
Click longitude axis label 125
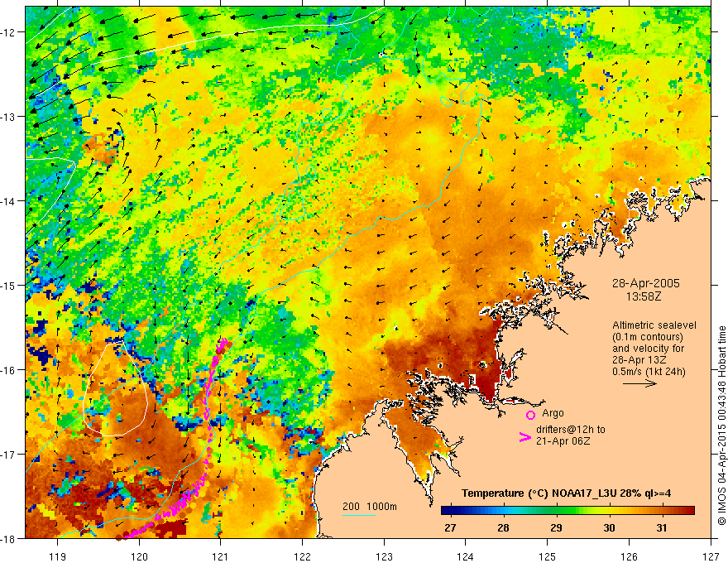547,556
